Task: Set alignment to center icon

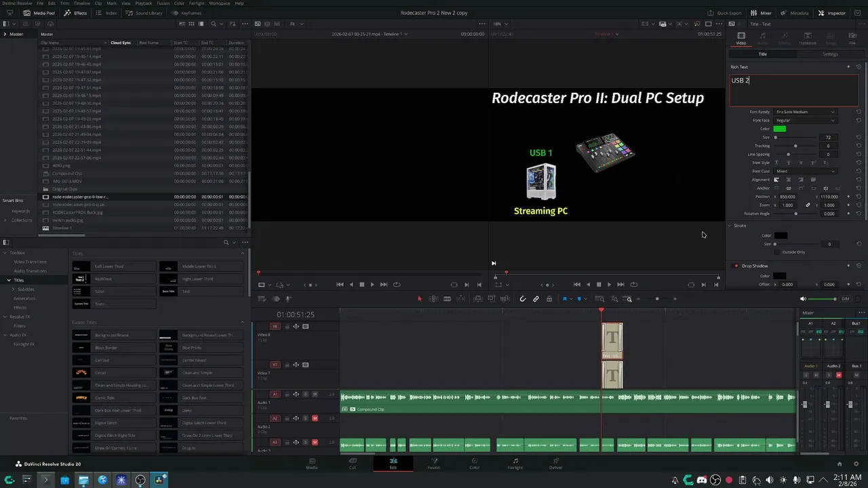Action: click(789, 180)
